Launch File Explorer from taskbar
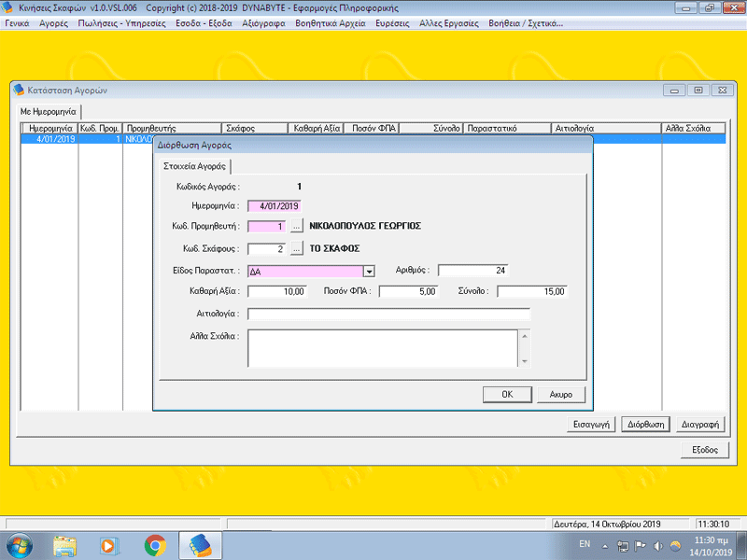Viewport: 747px width, 560px height. coord(64,546)
